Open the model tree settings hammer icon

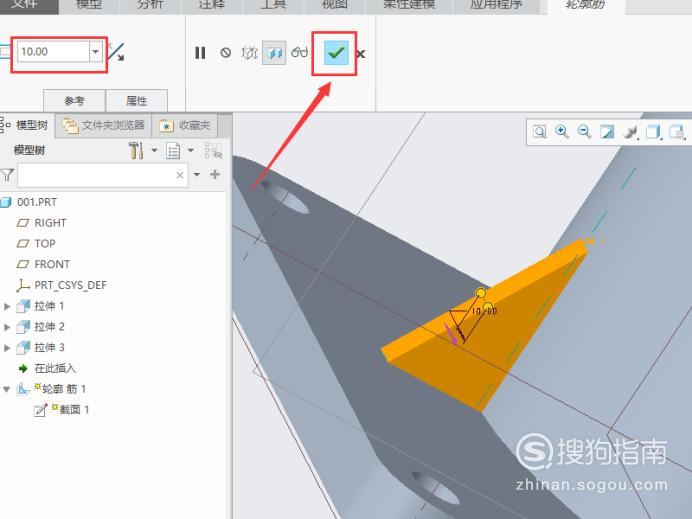[x=136, y=150]
